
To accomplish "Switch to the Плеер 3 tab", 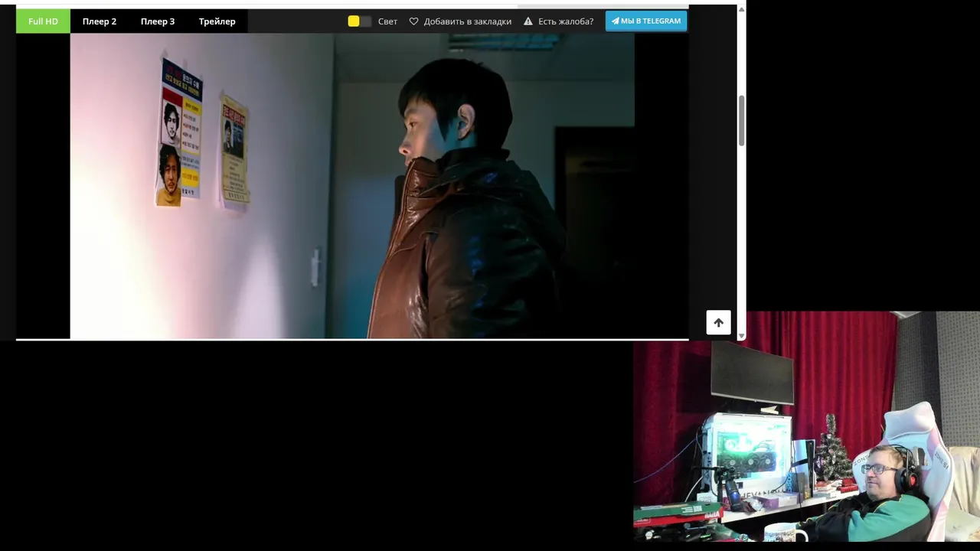I will coord(158,21).
